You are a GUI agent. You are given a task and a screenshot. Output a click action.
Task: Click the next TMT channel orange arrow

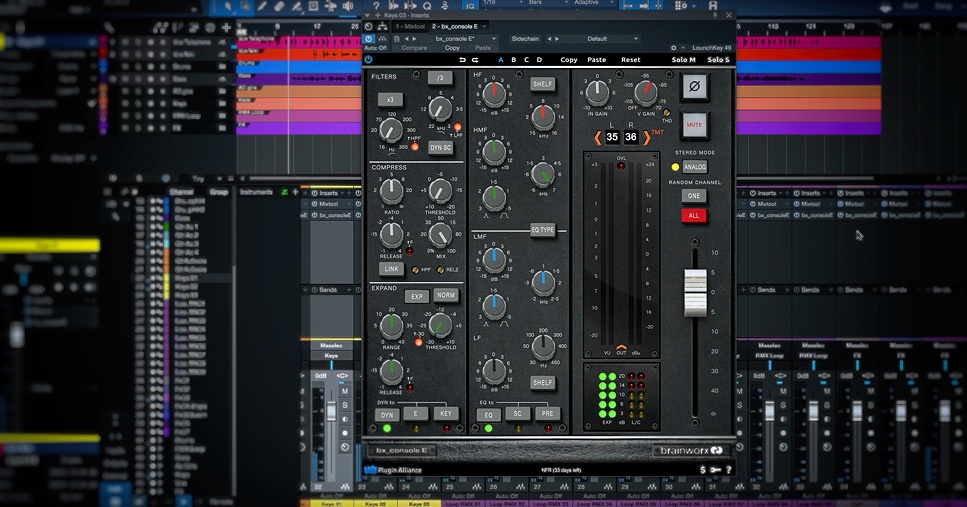click(646, 137)
